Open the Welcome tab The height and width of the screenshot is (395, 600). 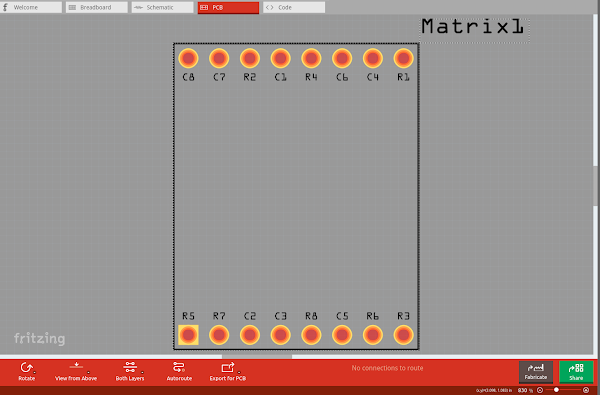pos(31,7)
